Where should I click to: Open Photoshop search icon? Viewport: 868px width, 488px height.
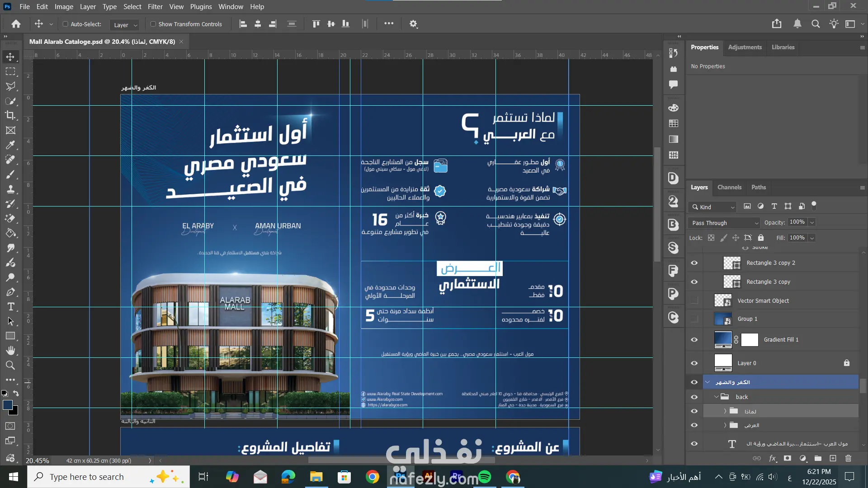[816, 24]
